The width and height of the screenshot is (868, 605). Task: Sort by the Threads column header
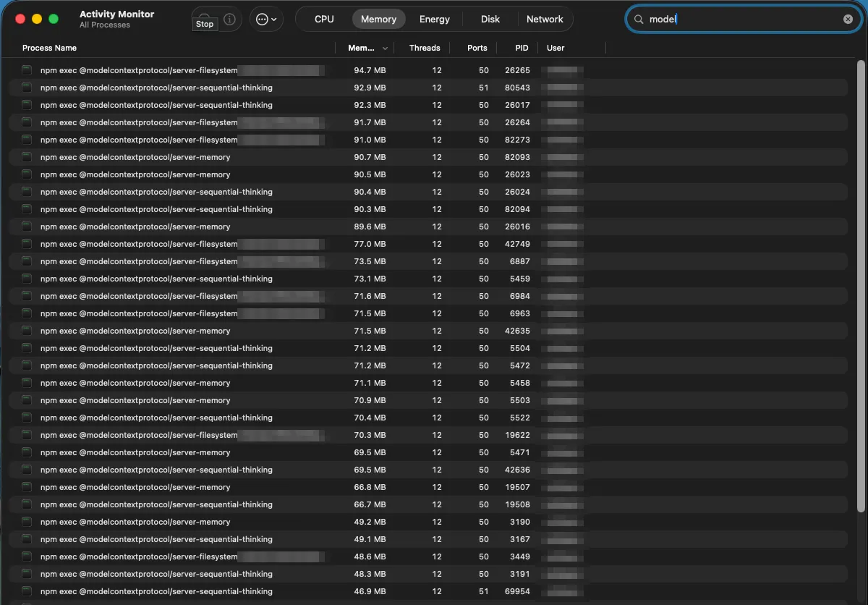pos(425,48)
